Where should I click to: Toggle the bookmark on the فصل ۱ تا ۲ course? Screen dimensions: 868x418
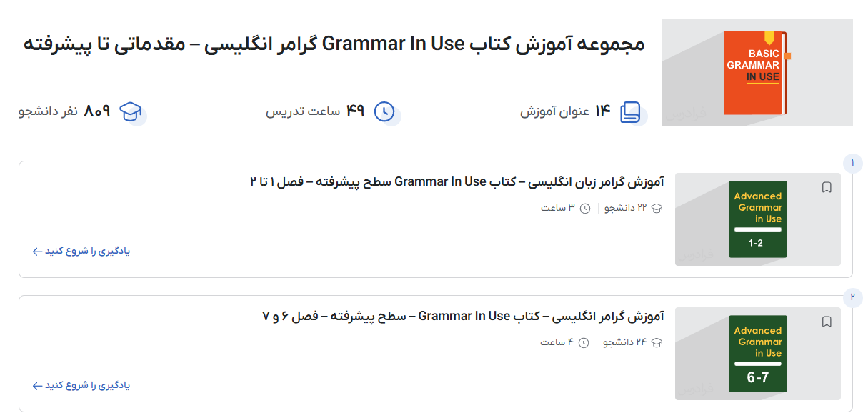[827, 186]
